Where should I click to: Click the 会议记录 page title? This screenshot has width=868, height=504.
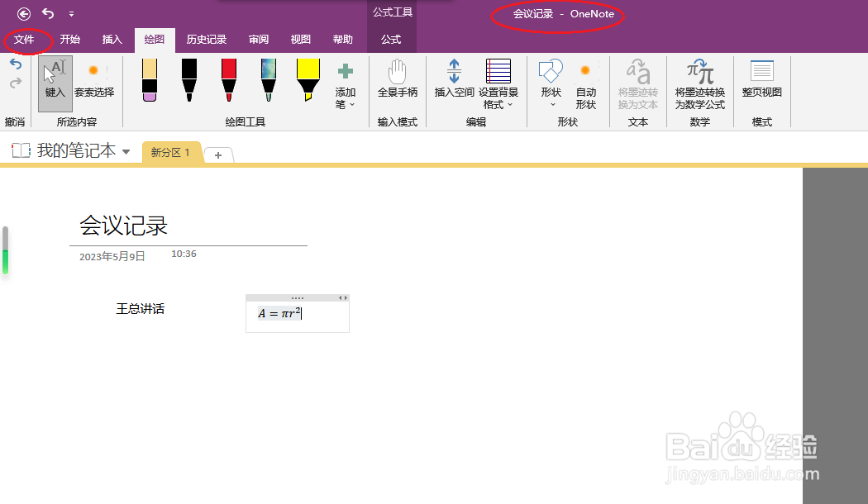point(123,226)
